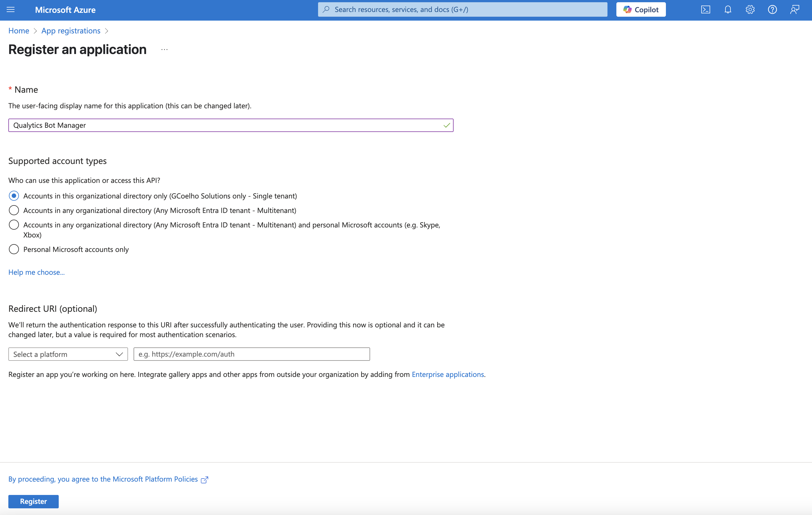Click the search magnifier icon
The height and width of the screenshot is (515, 812).
[326, 9]
